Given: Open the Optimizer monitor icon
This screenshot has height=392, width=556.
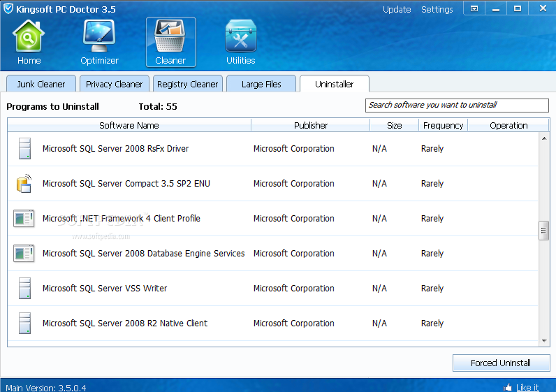Looking at the screenshot, I should pyautogui.click(x=99, y=36).
